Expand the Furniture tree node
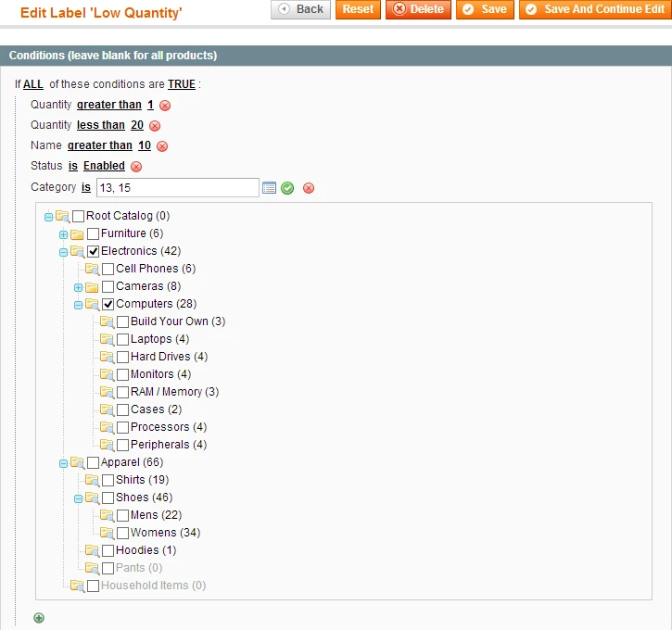This screenshot has width=672, height=630. click(x=63, y=234)
